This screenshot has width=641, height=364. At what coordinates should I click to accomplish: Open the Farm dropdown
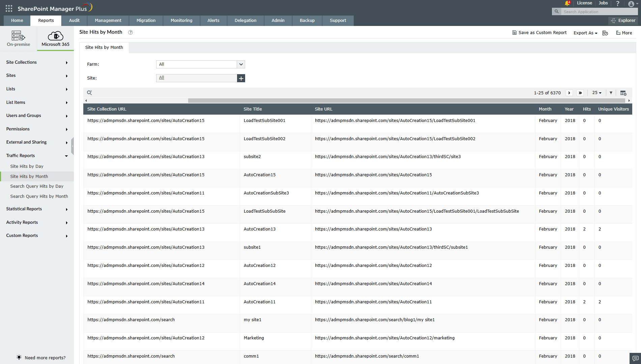click(201, 64)
